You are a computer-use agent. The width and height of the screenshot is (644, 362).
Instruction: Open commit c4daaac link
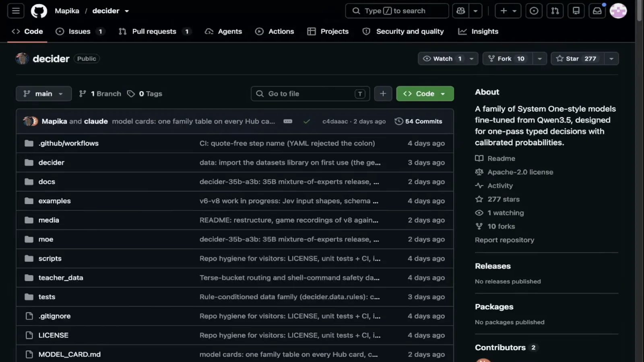[x=335, y=121]
